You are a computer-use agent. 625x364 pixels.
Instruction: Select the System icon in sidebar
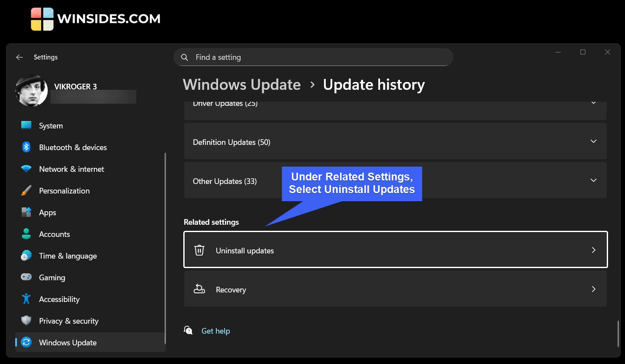click(26, 125)
